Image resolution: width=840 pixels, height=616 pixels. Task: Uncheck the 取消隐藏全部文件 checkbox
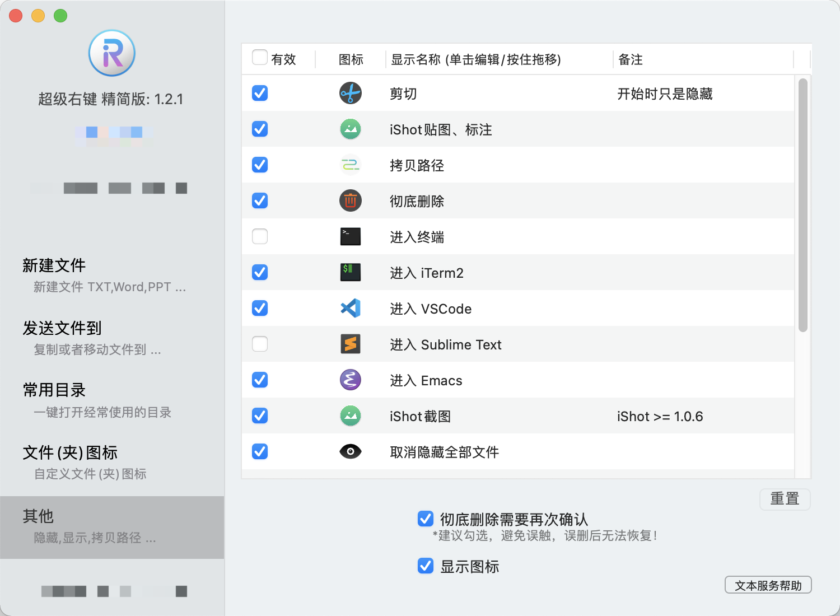[260, 451]
